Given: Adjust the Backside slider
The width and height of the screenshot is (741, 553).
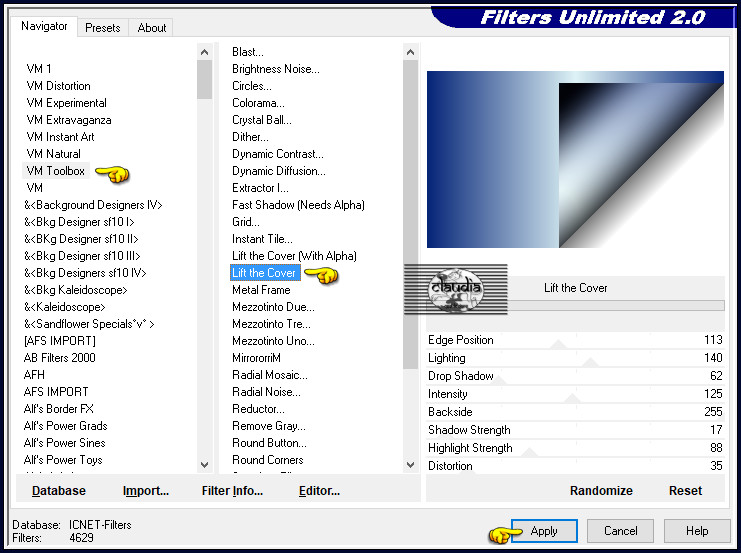Looking at the screenshot, I should [575, 412].
